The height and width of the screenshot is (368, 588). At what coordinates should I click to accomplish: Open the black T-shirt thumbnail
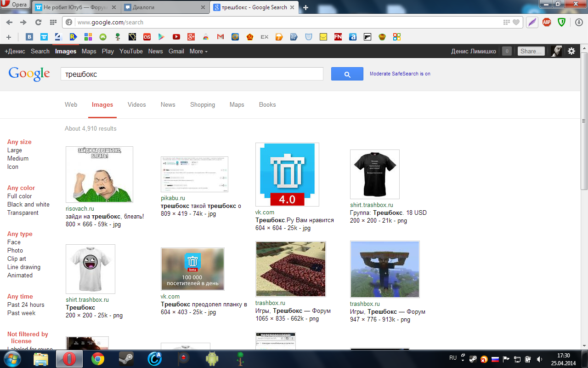coord(375,174)
